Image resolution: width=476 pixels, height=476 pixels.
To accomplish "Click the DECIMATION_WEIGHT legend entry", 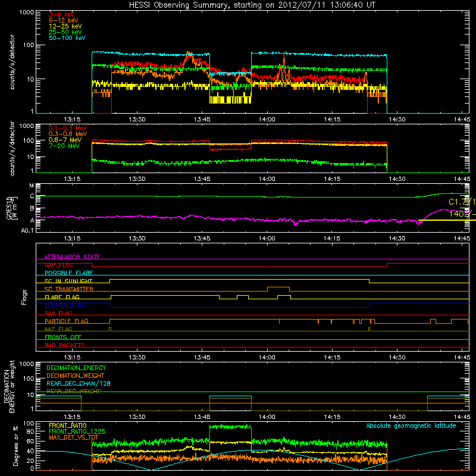I will pyautogui.click(x=76, y=376).
